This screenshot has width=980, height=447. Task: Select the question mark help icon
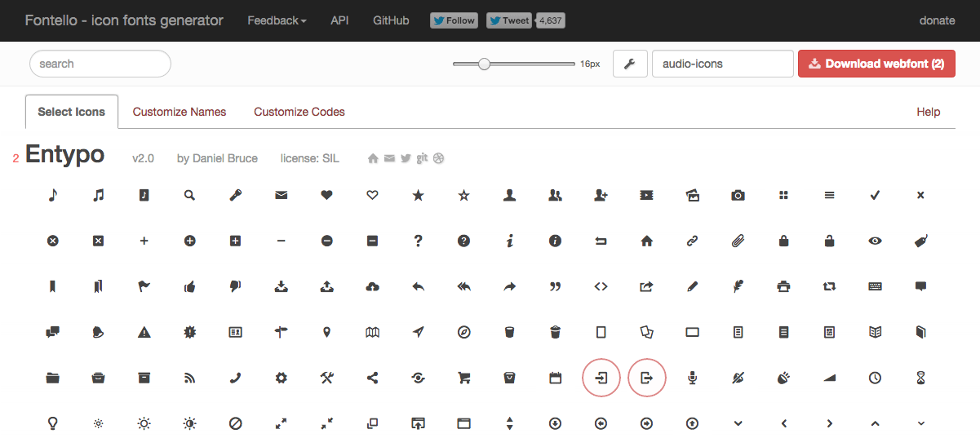pos(419,241)
